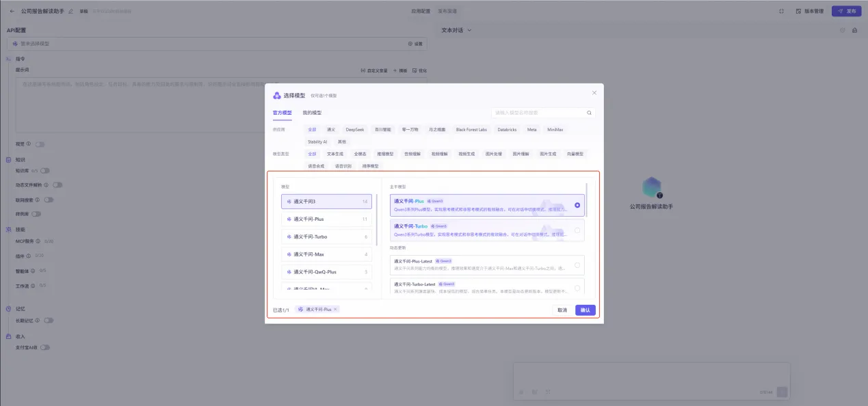
Task: Toggle the 联网搜索 switch
Action: 49,200
